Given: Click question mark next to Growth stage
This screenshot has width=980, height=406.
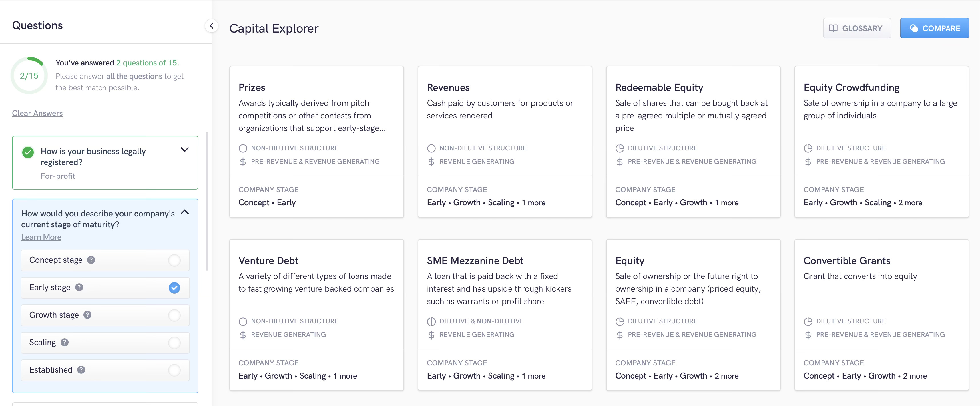Looking at the screenshot, I should 87,315.
